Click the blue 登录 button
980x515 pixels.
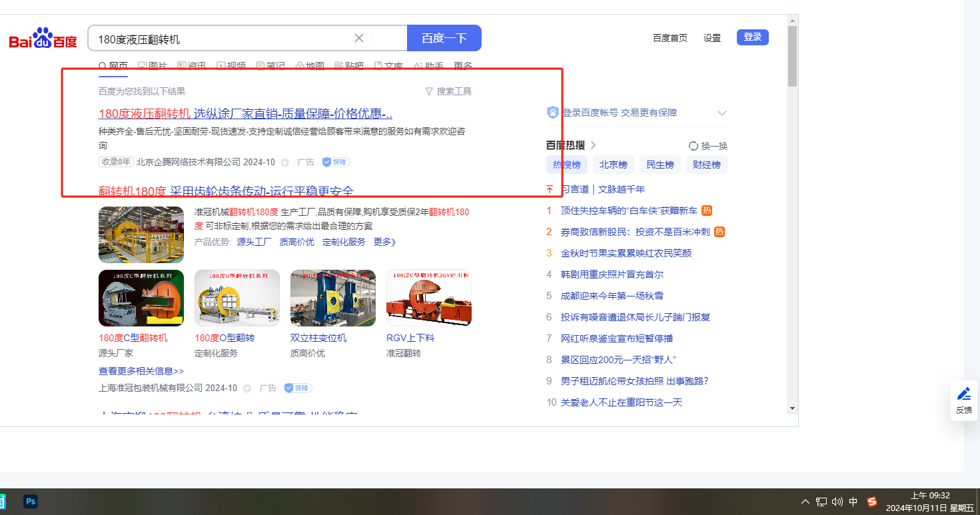pos(753,37)
